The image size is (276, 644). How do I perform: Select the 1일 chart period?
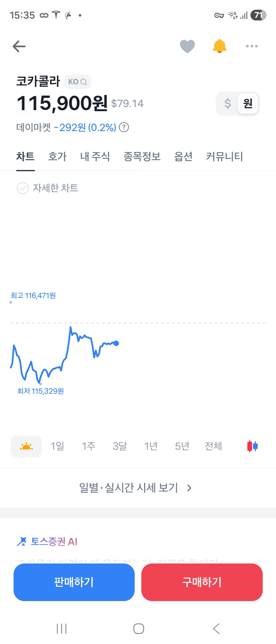pyautogui.click(x=57, y=446)
